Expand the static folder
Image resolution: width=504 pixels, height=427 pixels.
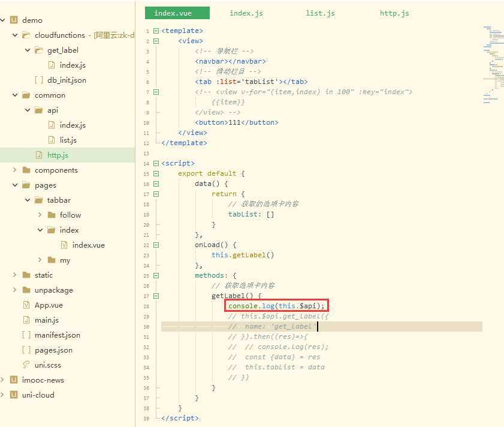coord(15,275)
